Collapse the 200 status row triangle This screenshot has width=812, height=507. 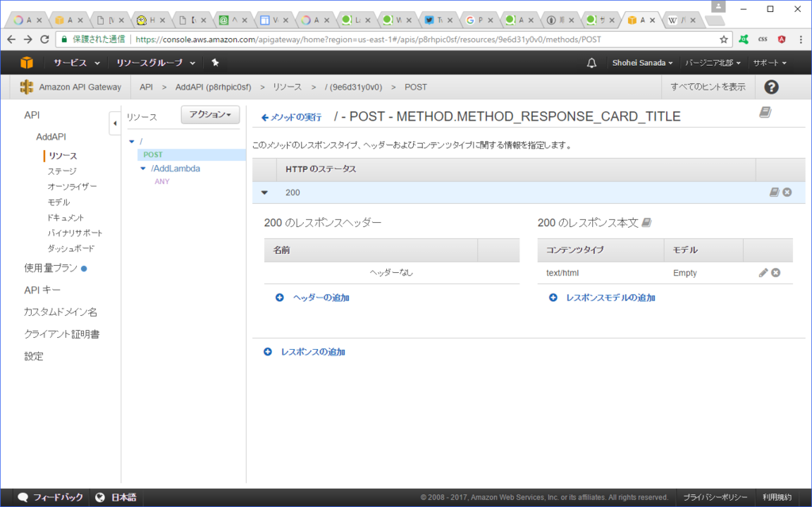coord(265,192)
